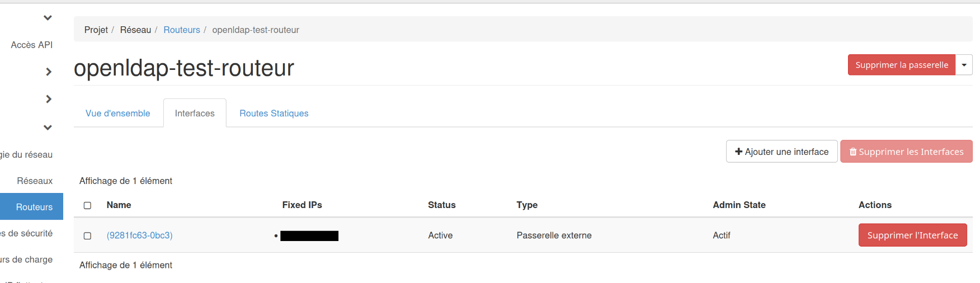The height and width of the screenshot is (283, 980).
Task: Switch to the Vue d'ensemble tab
Action: tap(117, 113)
